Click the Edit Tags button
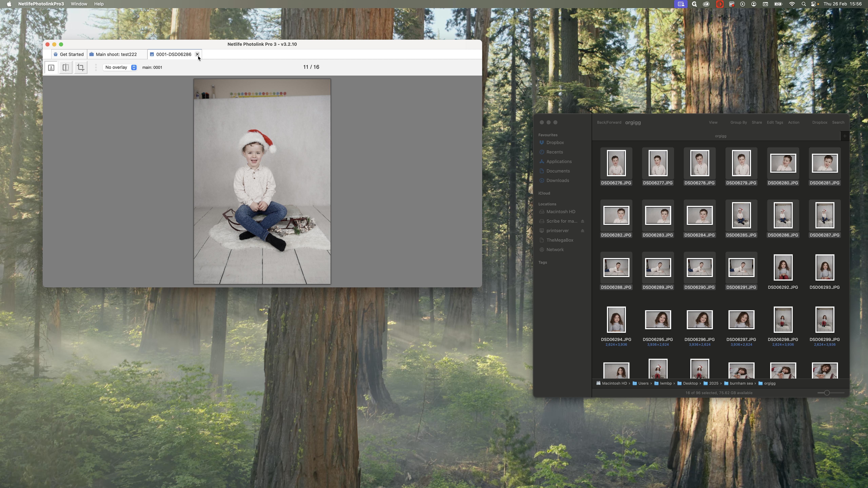 [x=775, y=123]
